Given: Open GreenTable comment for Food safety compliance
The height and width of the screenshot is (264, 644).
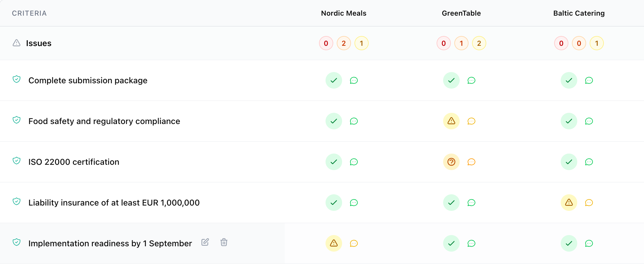Looking at the screenshot, I should pyautogui.click(x=471, y=121).
